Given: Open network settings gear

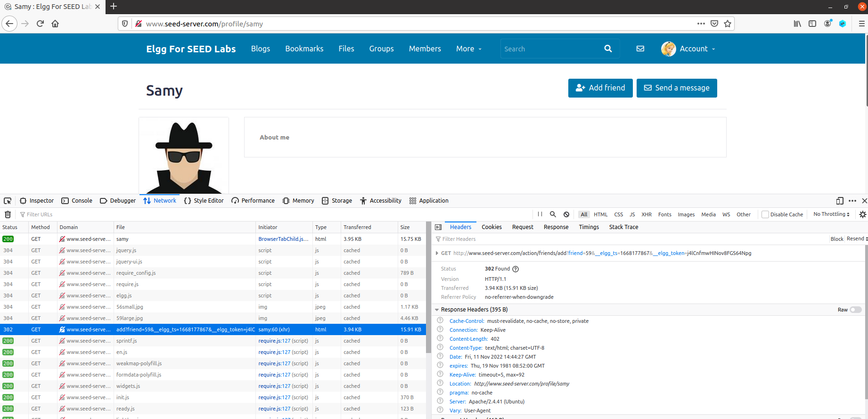Looking at the screenshot, I should (x=863, y=214).
